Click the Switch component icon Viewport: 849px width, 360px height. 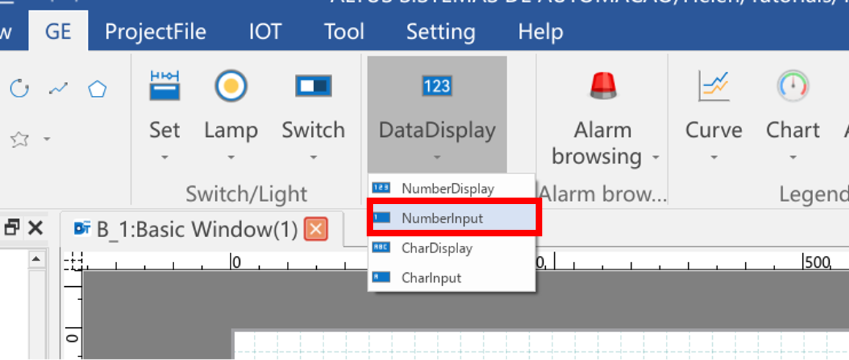[x=314, y=86]
